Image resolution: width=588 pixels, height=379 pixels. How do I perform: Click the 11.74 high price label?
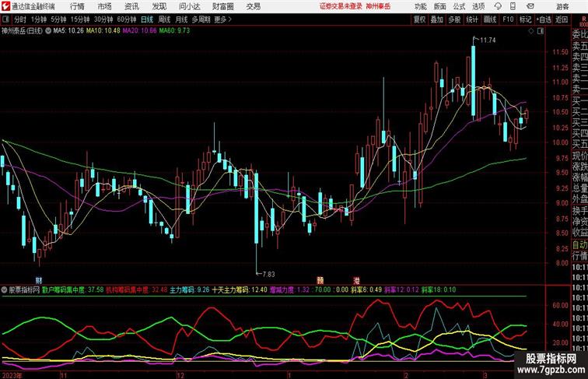point(488,40)
